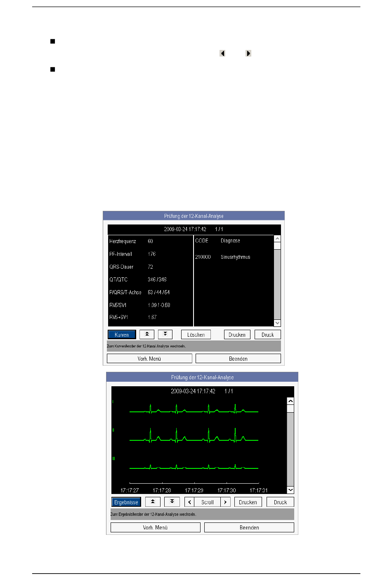Click time label 17:17:31
392x586 pixels.
point(259,490)
